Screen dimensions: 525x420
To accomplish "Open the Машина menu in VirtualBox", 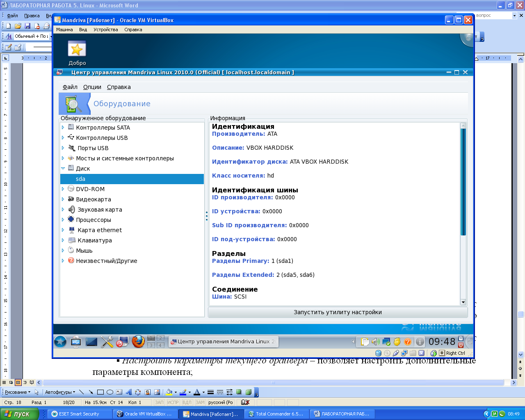I will point(64,30).
